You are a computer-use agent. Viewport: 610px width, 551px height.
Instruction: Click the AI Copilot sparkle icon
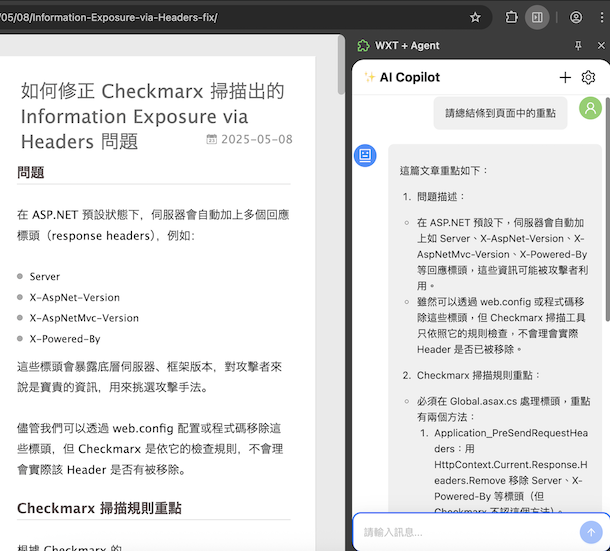[x=369, y=77]
